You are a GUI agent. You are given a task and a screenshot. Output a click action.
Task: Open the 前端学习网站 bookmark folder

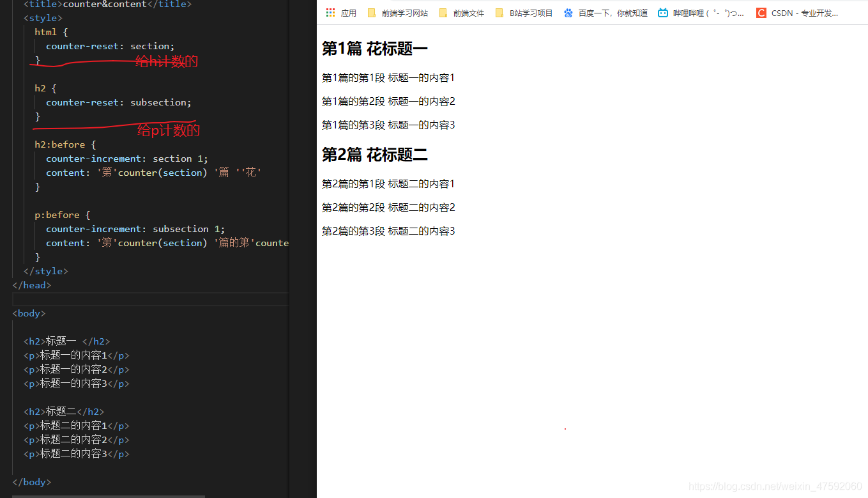(397, 13)
